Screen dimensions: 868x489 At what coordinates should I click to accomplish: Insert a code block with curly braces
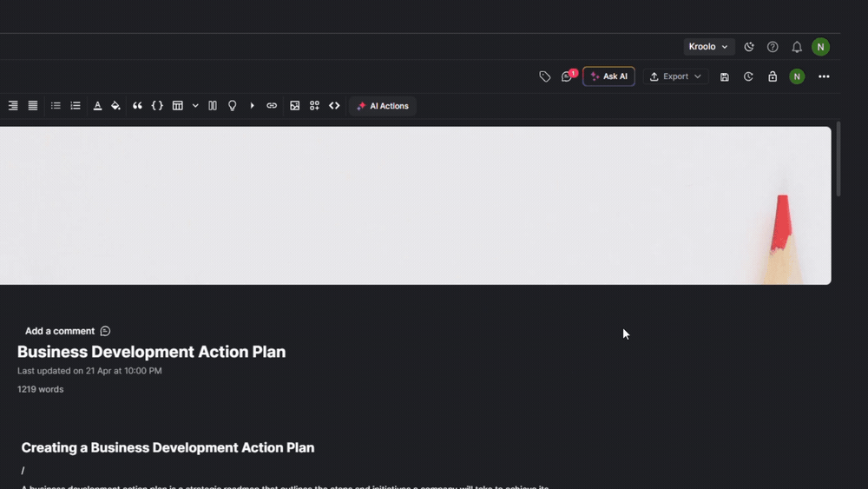point(157,106)
